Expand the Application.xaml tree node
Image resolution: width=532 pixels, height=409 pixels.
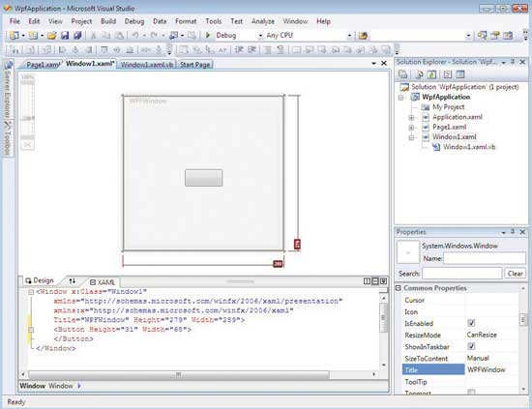point(411,117)
